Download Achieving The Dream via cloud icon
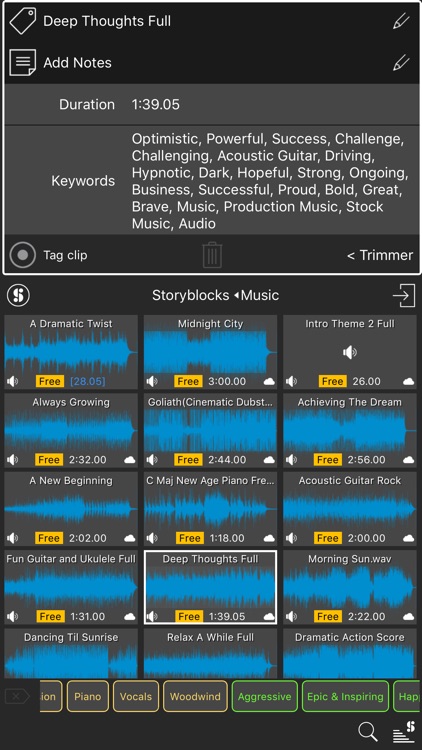Image resolution: width=422 pixels, height=750 pixels. click(x=408, y=460)
